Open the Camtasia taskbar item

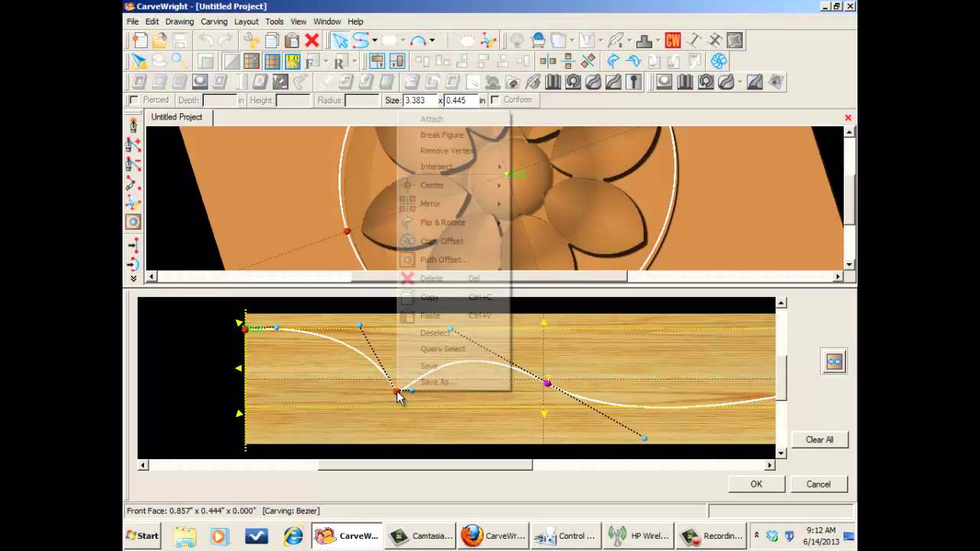[x=422, y=536]
